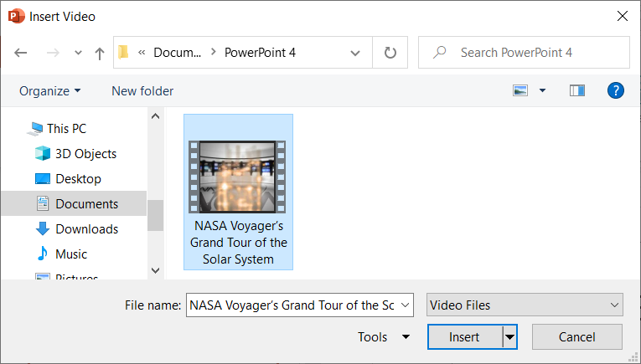Click the Insert button
This screenshot has width=641, height=364.
point(464,337)
